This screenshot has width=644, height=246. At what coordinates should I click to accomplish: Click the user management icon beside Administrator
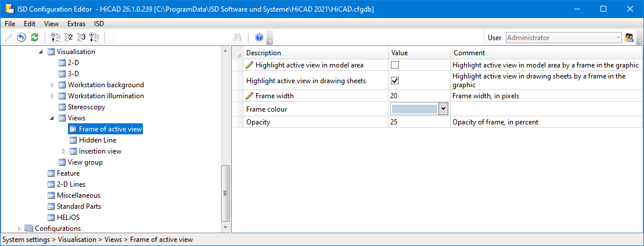629,37
